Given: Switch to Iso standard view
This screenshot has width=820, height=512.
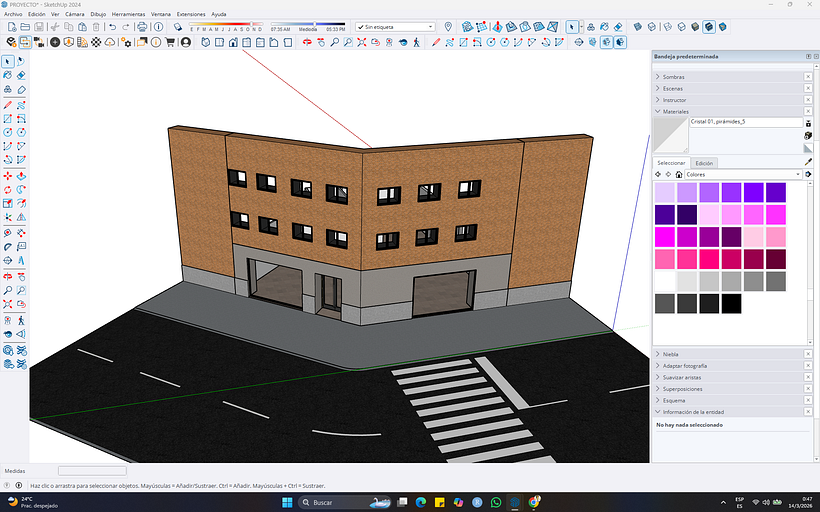Looking at the screenshot, I should click(206, 42).
